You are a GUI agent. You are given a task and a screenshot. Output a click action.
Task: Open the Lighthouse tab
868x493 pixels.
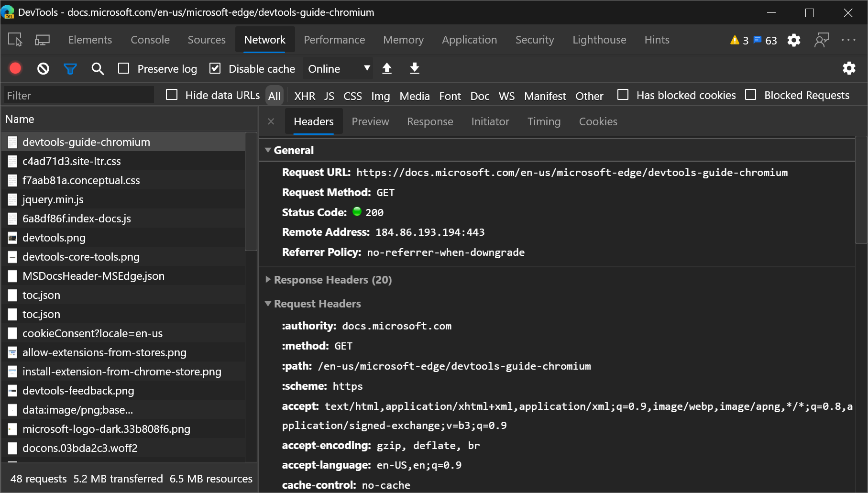tap(599, 40)
